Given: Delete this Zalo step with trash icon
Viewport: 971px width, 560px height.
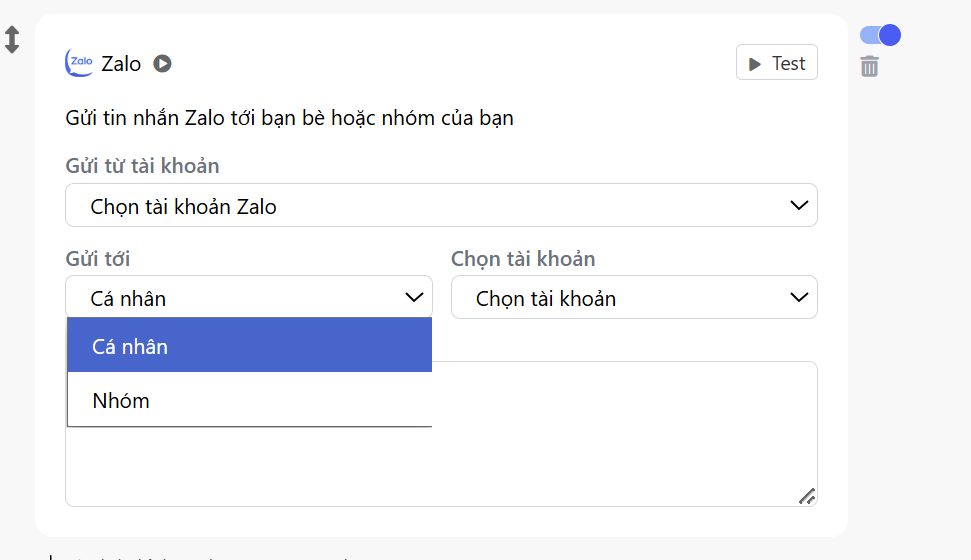Looking at the screenshot, I should pyautogui.click(x=870, y=67).
